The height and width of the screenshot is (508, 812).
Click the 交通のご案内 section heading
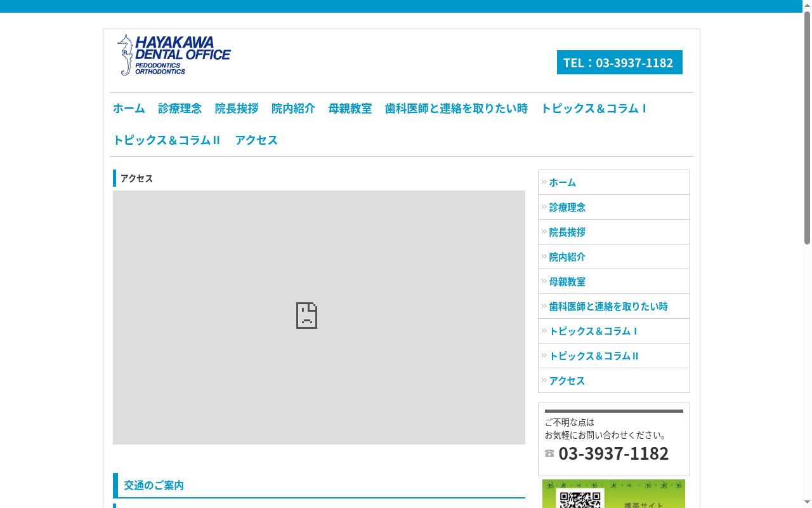point(154,485)
